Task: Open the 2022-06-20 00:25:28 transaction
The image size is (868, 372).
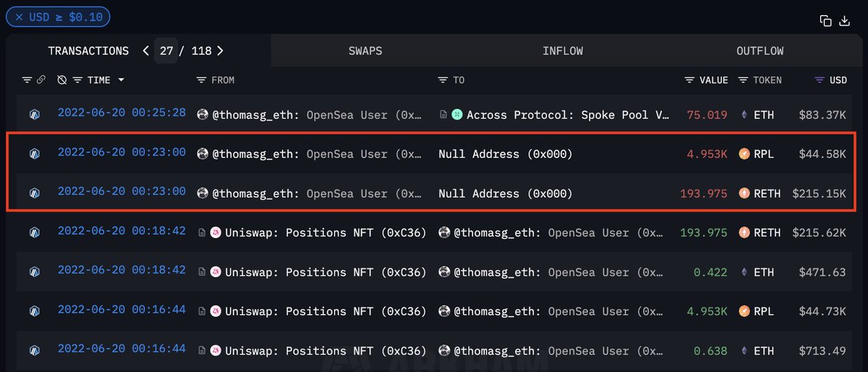Action: click(x=122, y=113)
